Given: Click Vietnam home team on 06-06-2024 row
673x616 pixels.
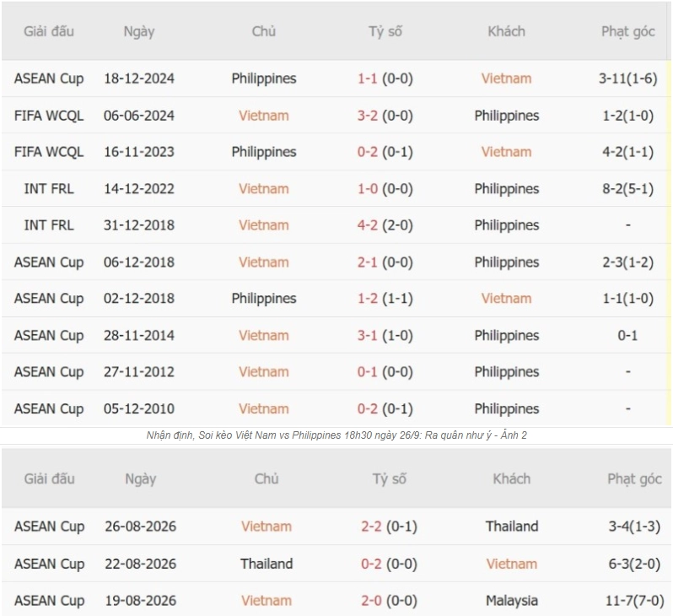Looking at the screenshot, I should (x=264, y=116).
